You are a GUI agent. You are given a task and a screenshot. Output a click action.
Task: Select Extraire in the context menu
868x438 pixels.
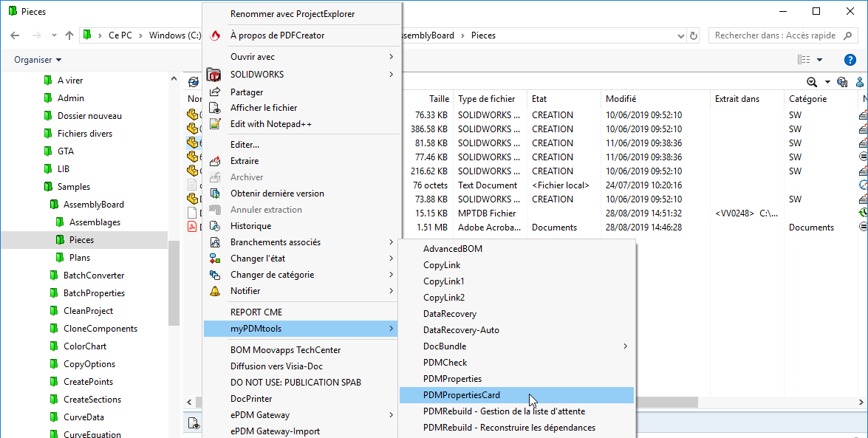point(245,161)
